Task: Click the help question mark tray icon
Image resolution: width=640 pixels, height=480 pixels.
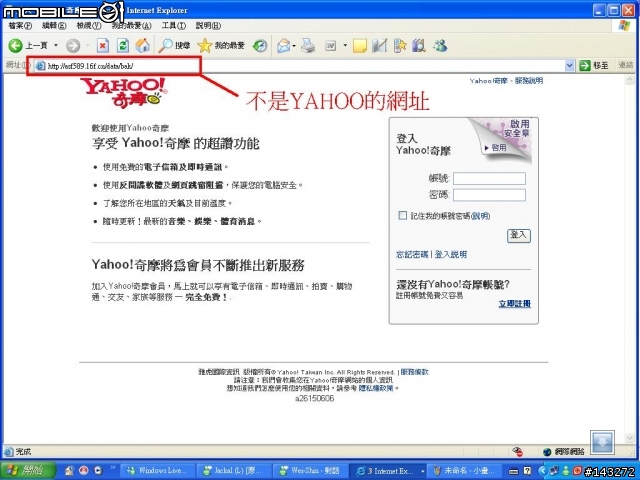Action: point(527,471)
